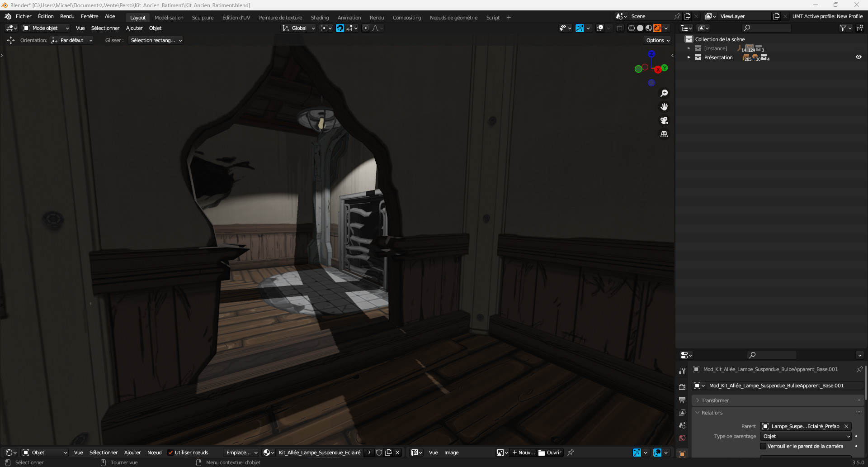
Task: Click the hand pan-view icon
Action: point(664,107)
